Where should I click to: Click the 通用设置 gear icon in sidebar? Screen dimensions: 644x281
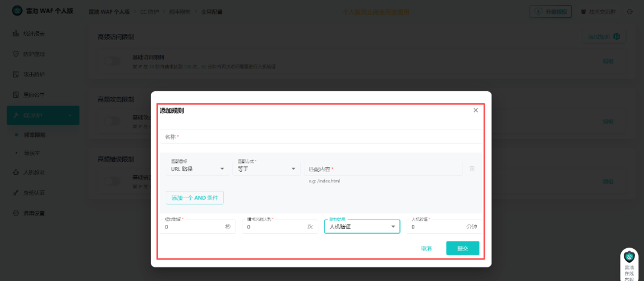tap(16, 213)
